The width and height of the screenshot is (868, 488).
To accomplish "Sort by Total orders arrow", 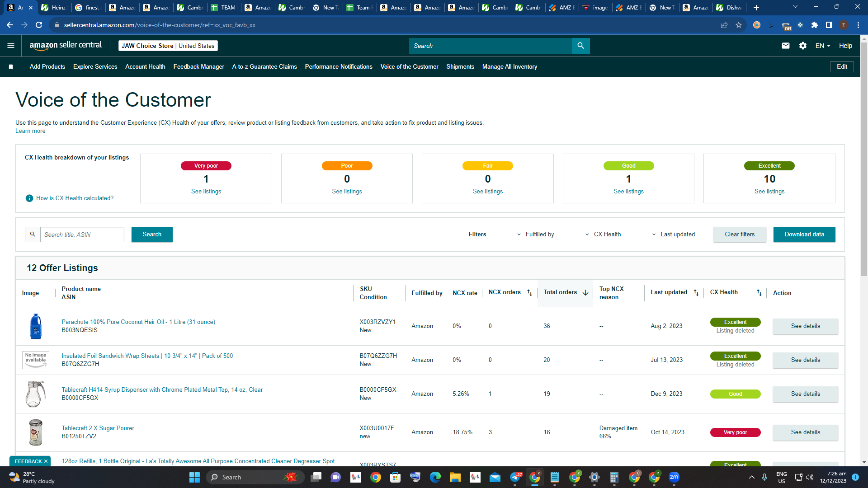I will [x=585, y=293].
